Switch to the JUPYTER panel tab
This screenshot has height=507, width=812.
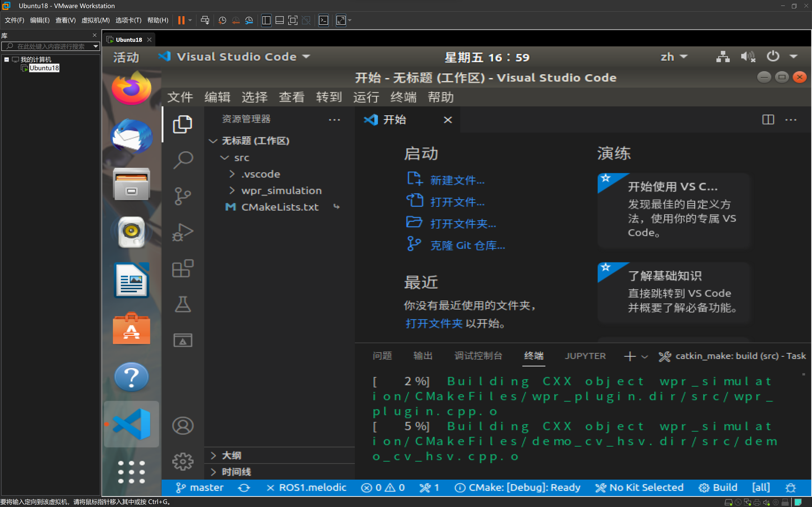click(x=585, y=356)
